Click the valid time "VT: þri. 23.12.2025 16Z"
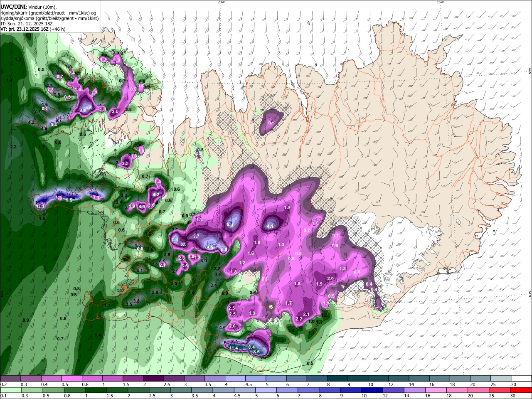Screen dimensions: 532x399 pyautogui.click(x=24, y=29)
